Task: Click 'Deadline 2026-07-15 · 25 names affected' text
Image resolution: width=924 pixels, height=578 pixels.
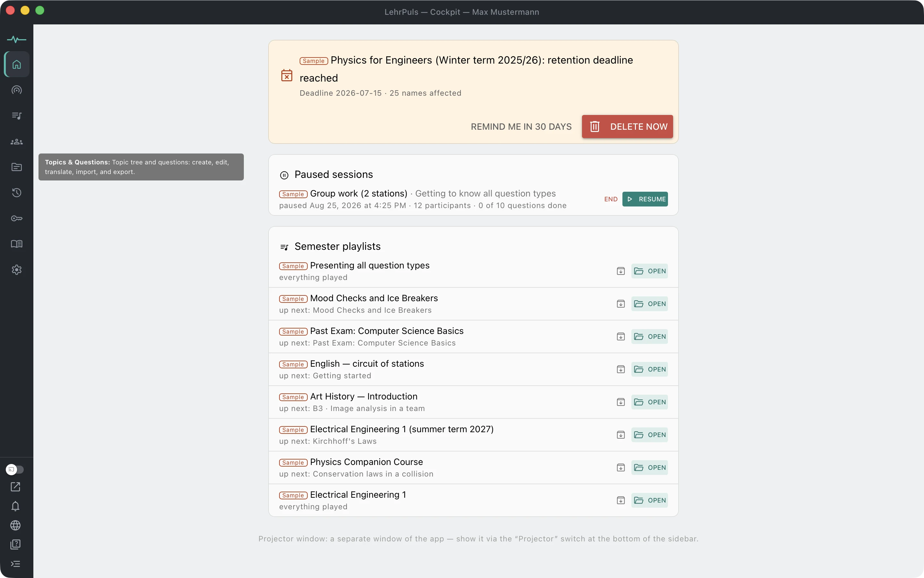Action: [380, 93]
